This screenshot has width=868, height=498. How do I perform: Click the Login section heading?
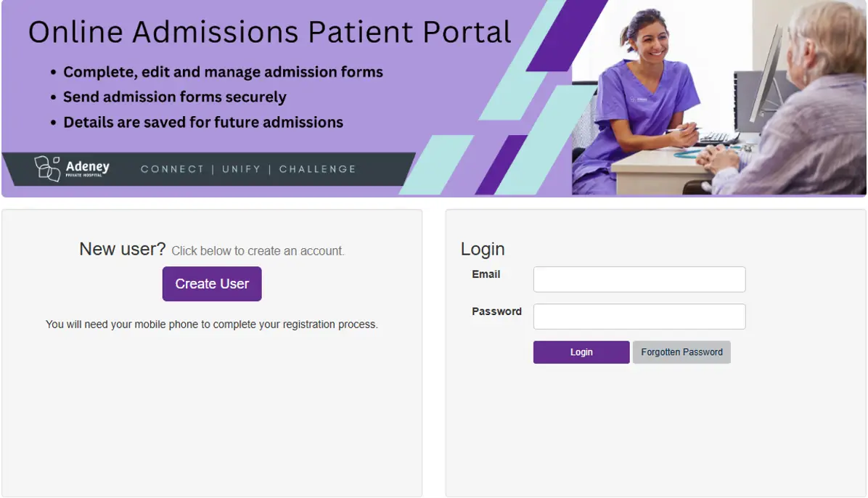click(483, 249)
